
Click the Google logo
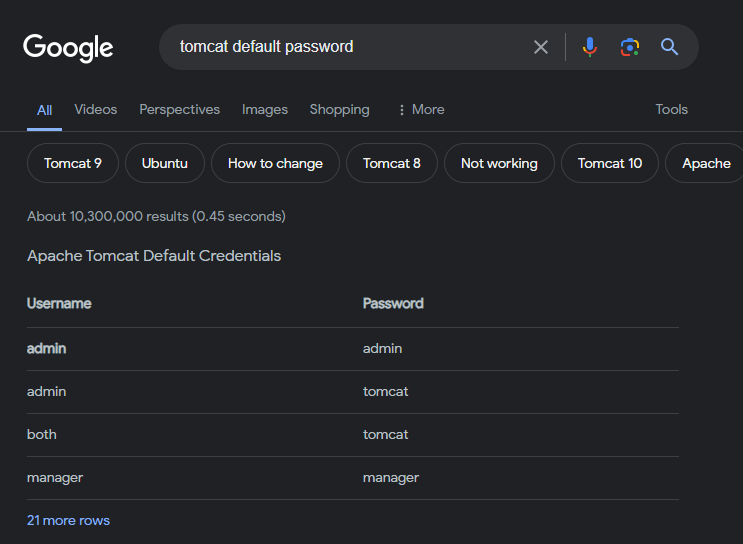[68, 47]
